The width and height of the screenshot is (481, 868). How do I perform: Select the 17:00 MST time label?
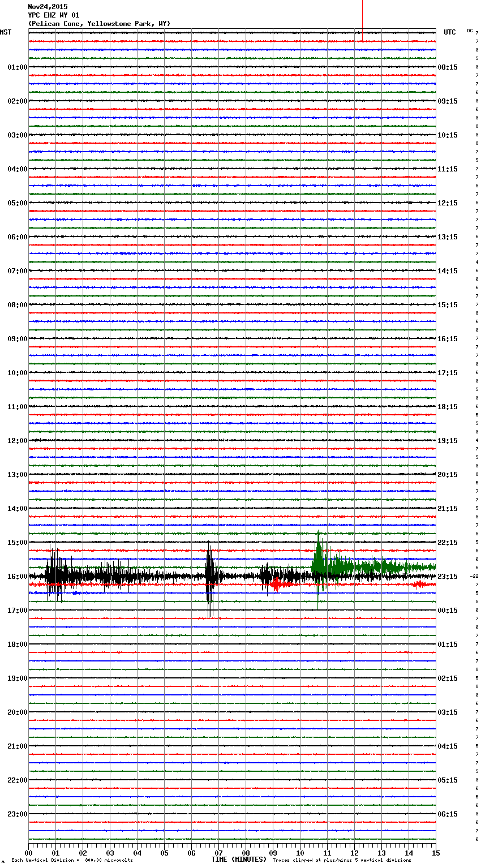point(18,611)
